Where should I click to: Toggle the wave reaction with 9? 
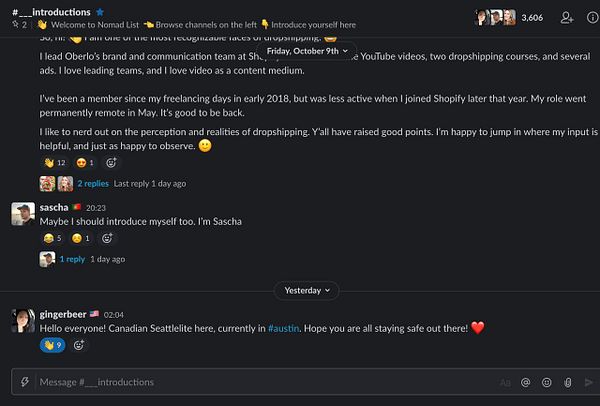(51, 345)
